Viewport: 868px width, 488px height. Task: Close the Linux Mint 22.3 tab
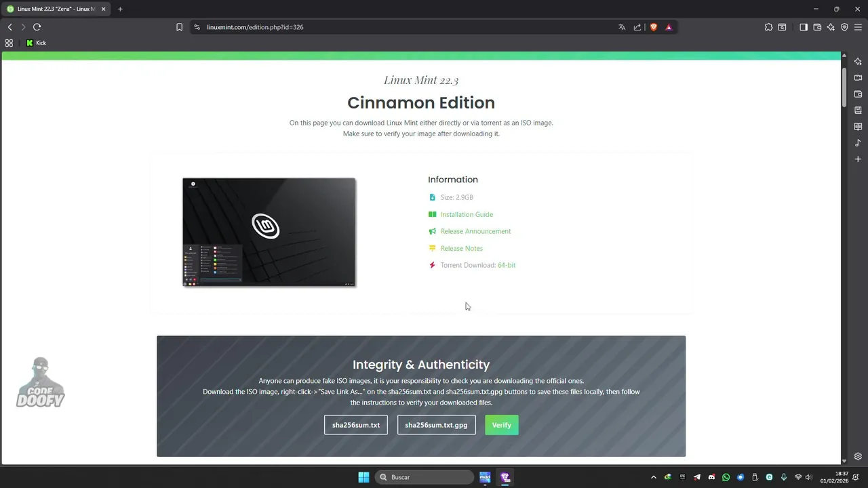[104, 9]
